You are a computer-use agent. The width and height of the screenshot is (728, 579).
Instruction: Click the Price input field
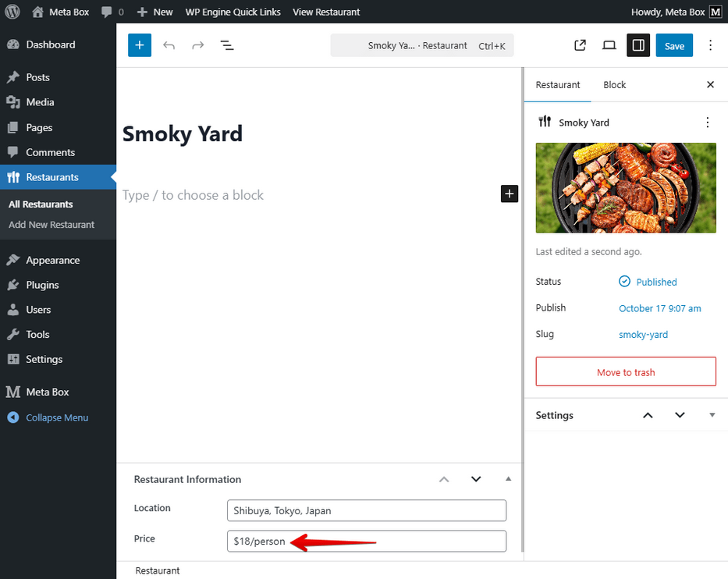pyautogui.click(x=366, y=541)
